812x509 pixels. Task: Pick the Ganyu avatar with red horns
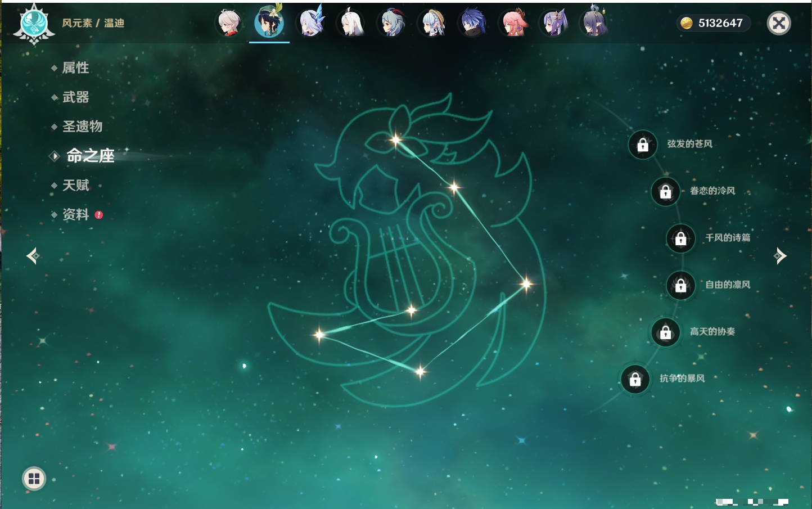(x=392, y=23)
